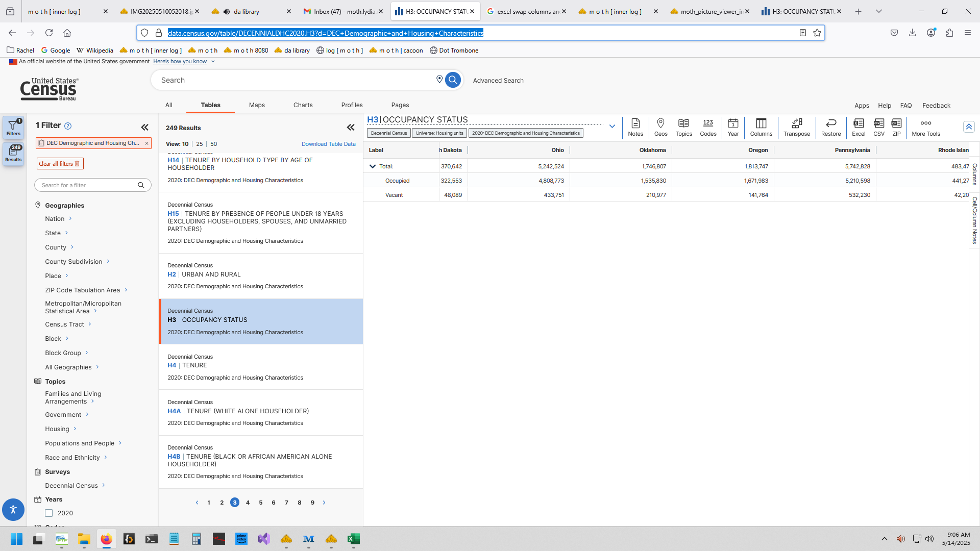980x551 pixels.
Task: Check the 2020 year checkbox
Action: point(49,513)
